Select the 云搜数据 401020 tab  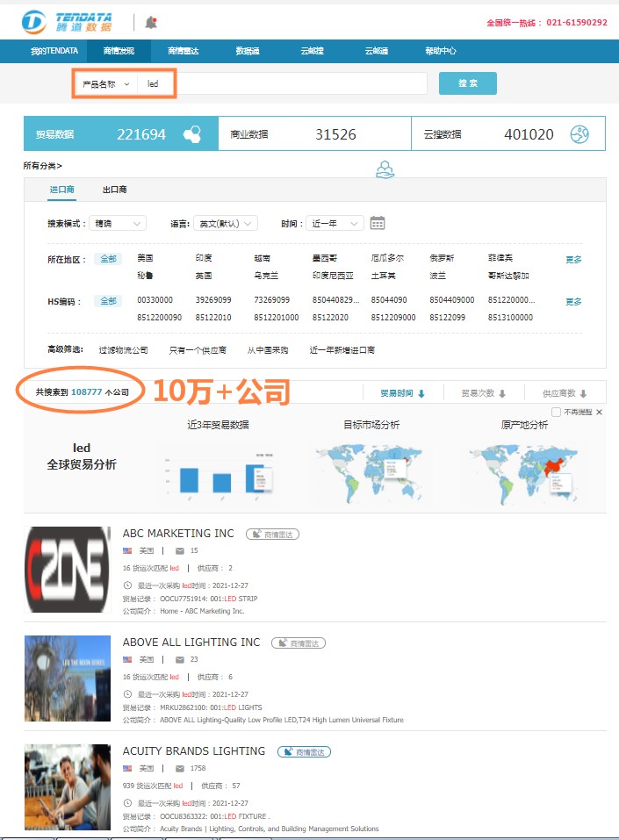(x=508, y=134)
